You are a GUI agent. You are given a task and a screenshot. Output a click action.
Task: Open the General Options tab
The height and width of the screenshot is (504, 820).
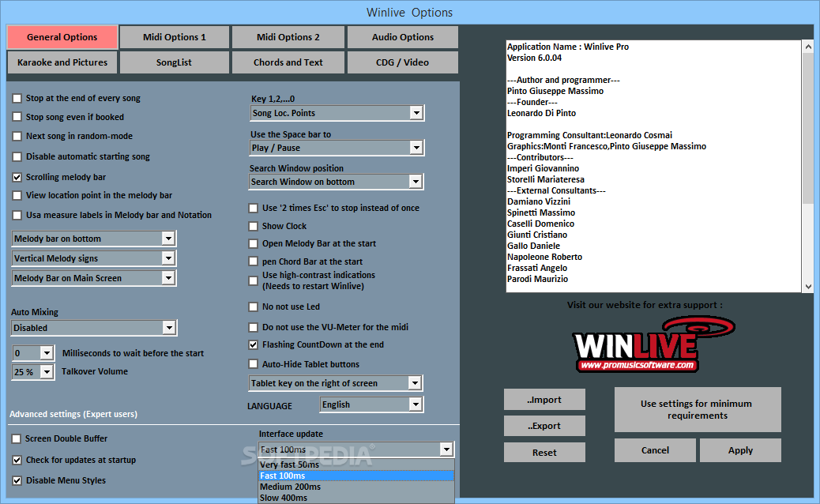click(x=62, y=37)
